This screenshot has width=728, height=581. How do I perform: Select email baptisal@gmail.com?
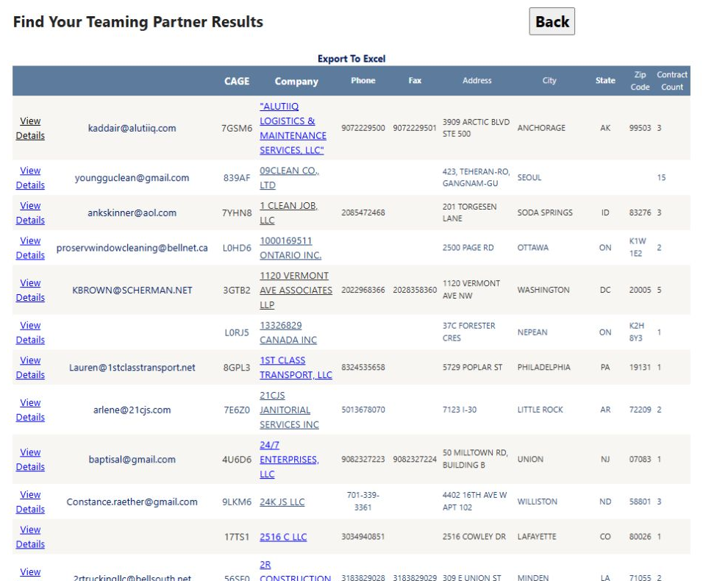pos(132,460)
